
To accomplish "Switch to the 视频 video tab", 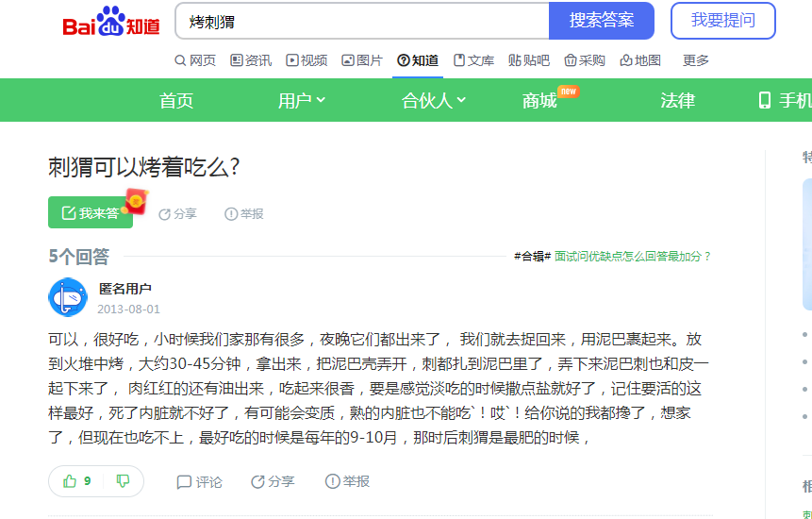I will 307,60.
